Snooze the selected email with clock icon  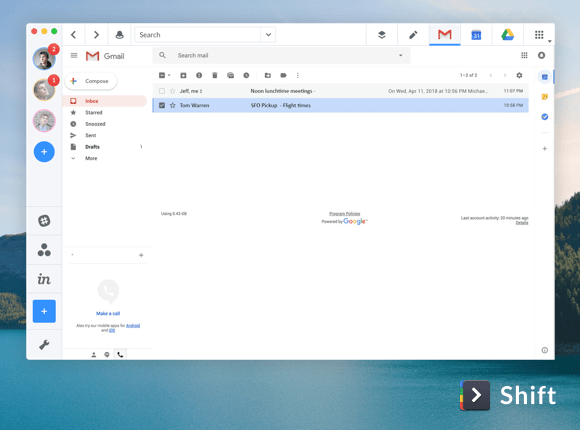(246, 75)
